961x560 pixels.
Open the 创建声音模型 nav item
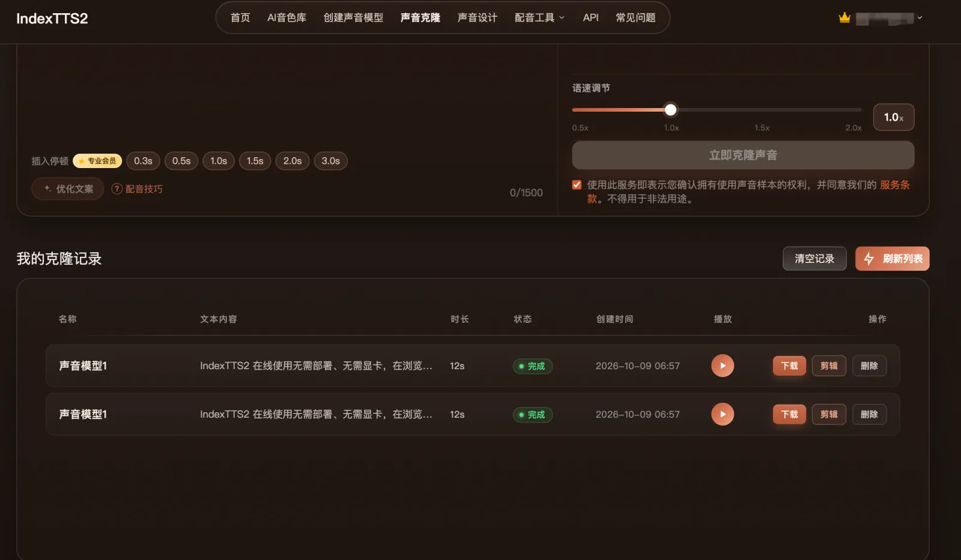353,17
